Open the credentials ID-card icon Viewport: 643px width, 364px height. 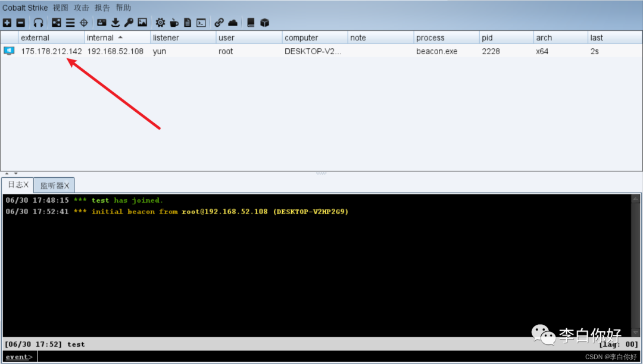pyautogui.click(x=101, y=23)
